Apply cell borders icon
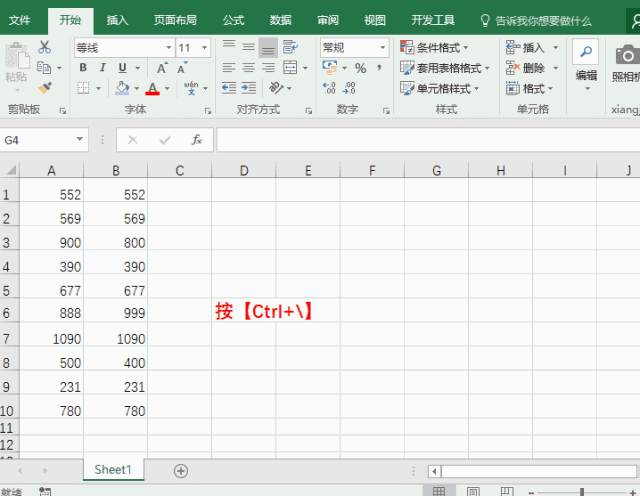The image size is (640, 496). tap(83, 88)
